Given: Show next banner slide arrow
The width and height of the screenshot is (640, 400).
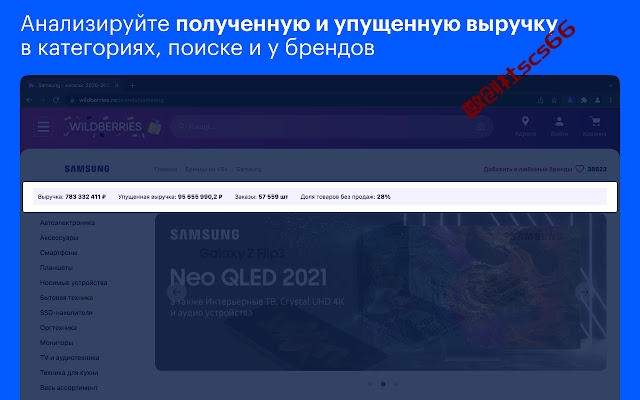Looking at the screenshot, I should [584, 292].
